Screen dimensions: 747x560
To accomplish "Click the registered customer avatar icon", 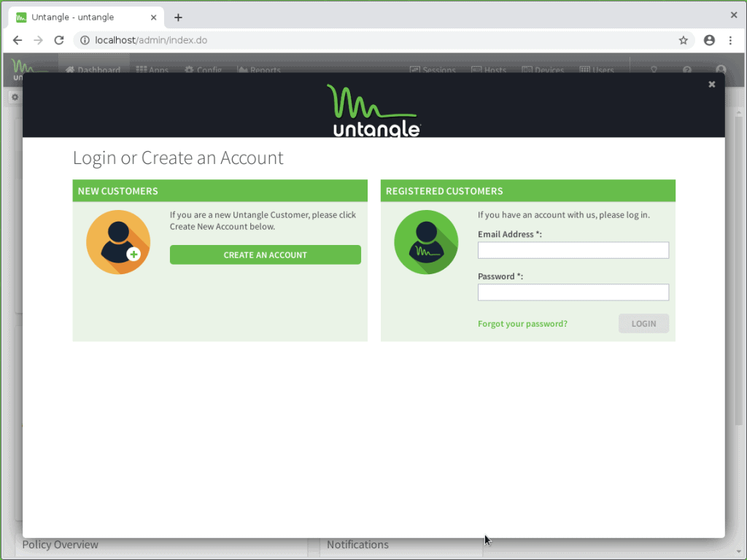I will [426, 242].
